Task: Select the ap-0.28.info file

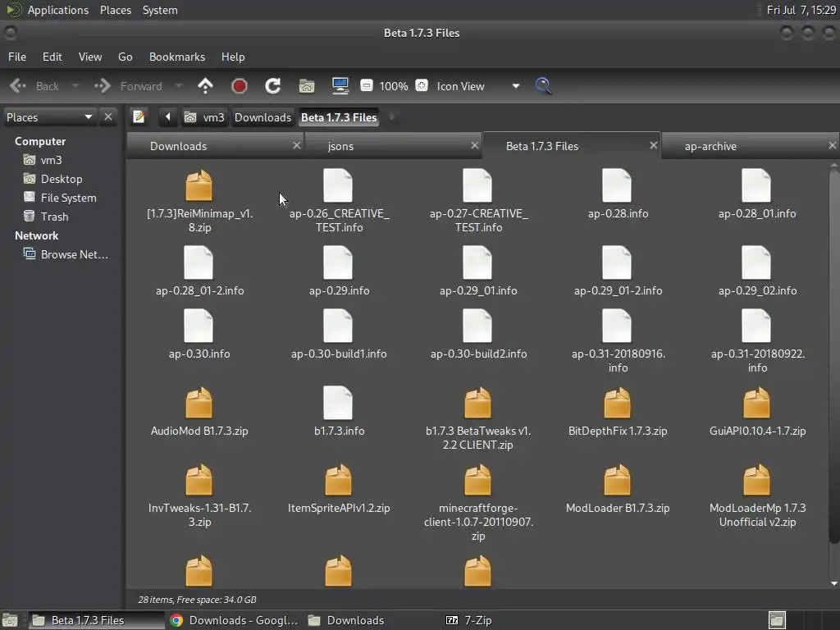Action: [x=618, y=194]
